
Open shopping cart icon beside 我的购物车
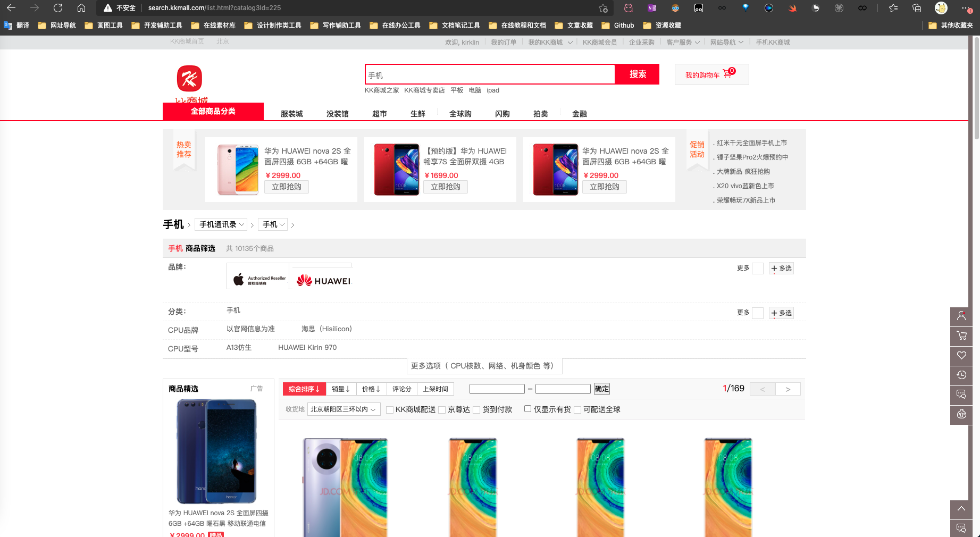(x=728, y=74)
